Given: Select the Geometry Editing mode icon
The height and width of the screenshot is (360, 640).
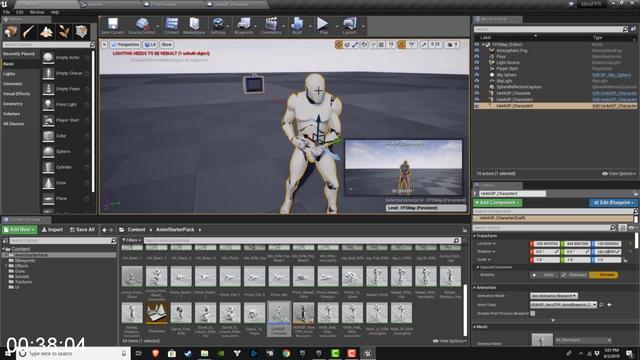Looking at the screenshot, I should (81, 31).
